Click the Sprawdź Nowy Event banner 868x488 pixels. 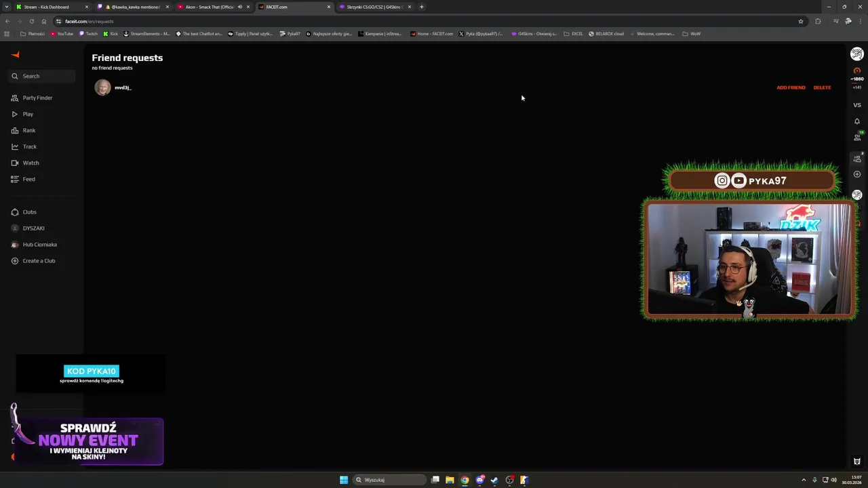[88, 441]
